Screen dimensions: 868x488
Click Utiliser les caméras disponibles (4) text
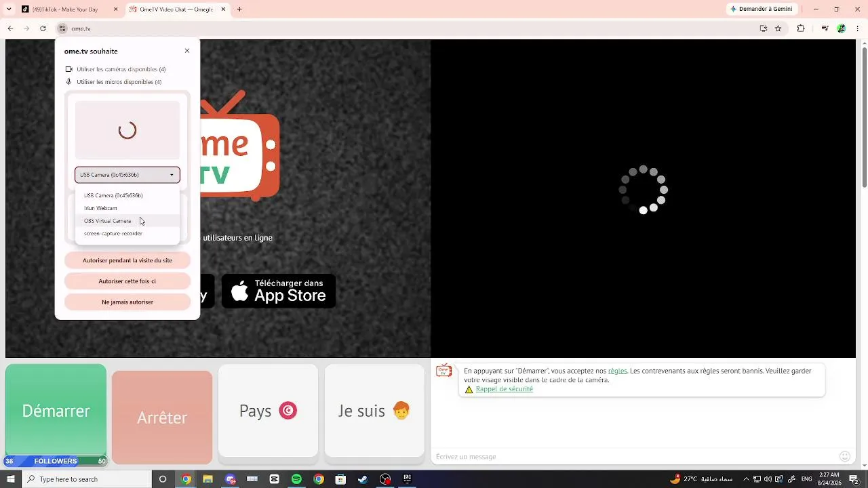click(x=121, y=69)
